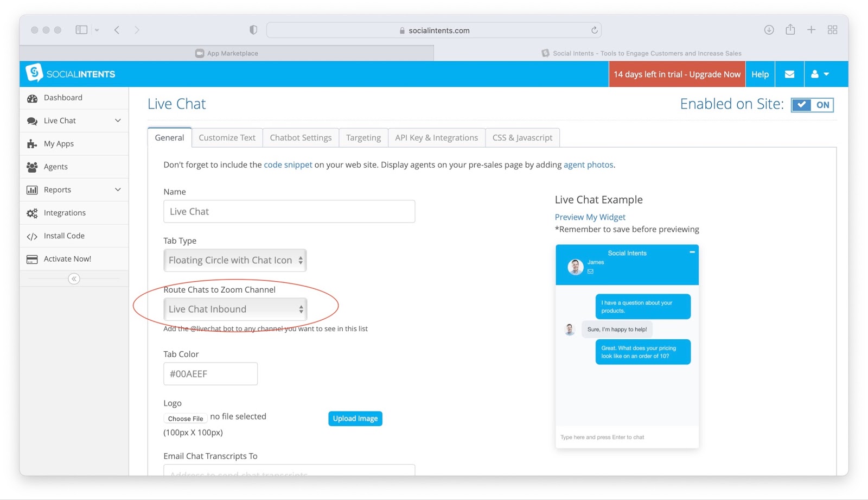
Task: Open a new tab with plus icon
Action: 811,30
